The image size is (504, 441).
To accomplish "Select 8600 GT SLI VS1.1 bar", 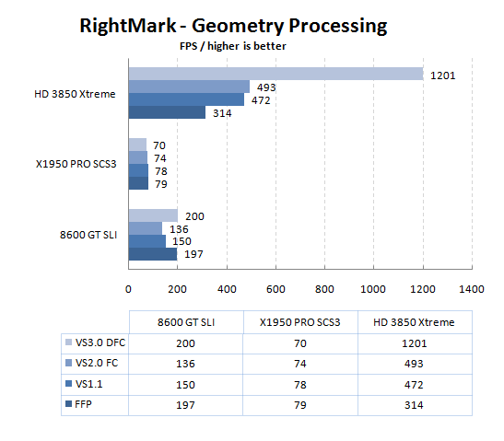I will coord(147,241).
